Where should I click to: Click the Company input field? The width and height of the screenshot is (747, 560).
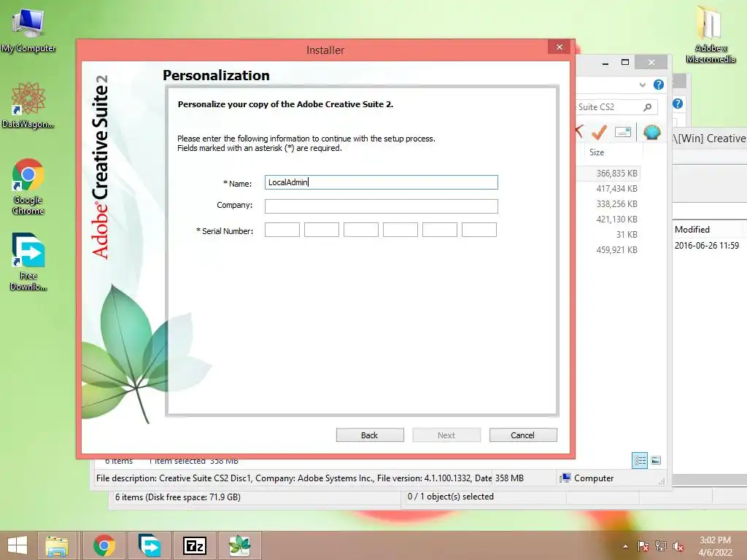coord(381,206)
